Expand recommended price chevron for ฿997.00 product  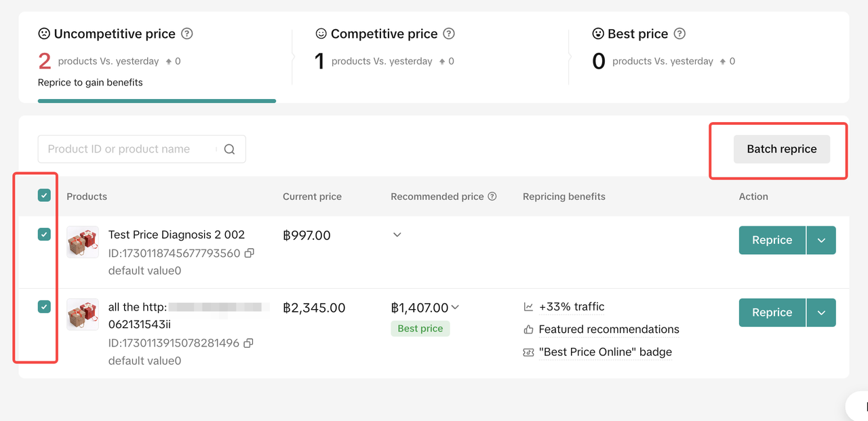pos(397,235)
